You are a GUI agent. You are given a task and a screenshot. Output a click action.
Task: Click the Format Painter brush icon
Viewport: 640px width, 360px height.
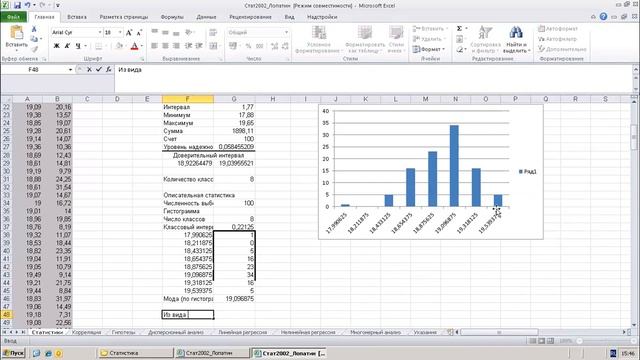pos(34,49)
